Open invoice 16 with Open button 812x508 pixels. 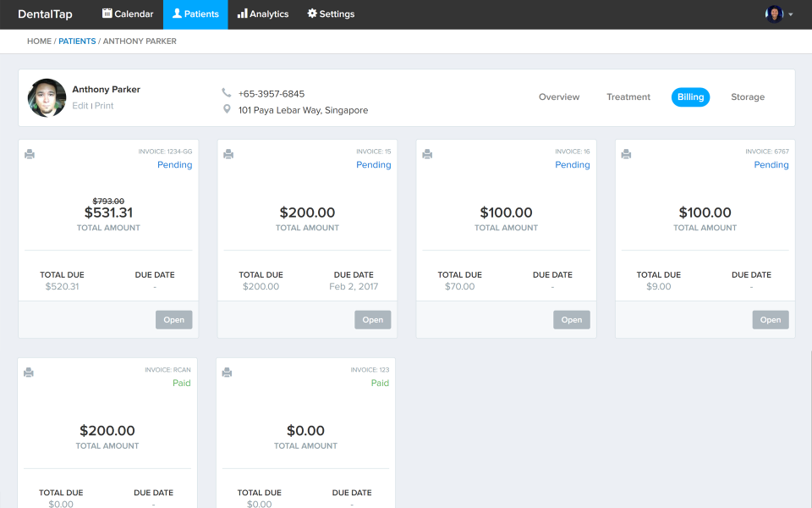point(572,320)
